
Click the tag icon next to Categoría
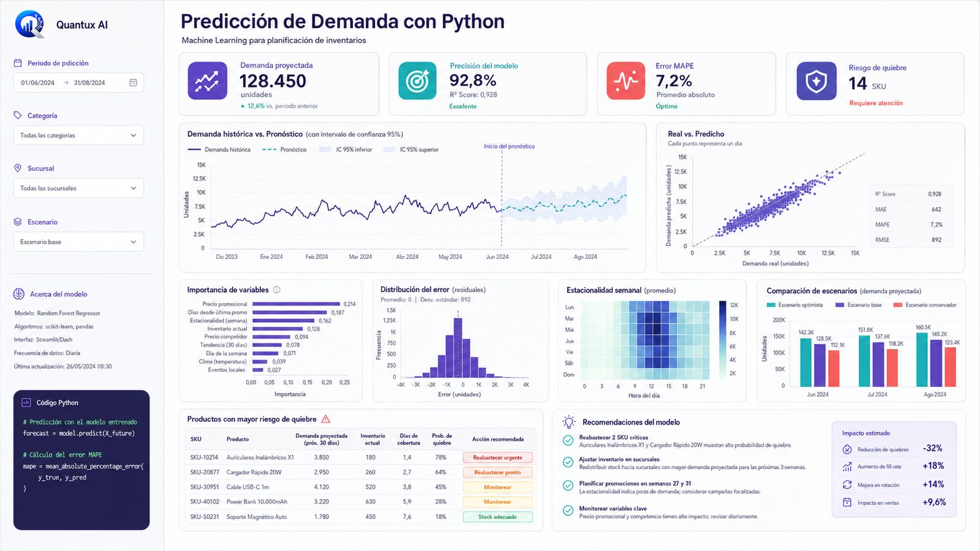[x=18, y=115]
